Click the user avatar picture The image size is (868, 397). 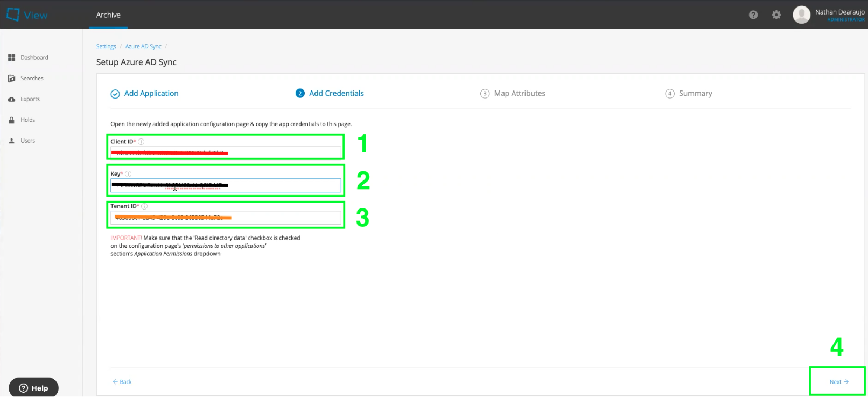pos(801,15)
